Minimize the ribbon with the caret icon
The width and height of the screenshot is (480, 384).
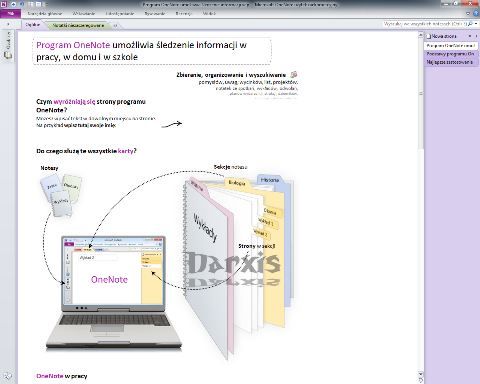(468, 14)
